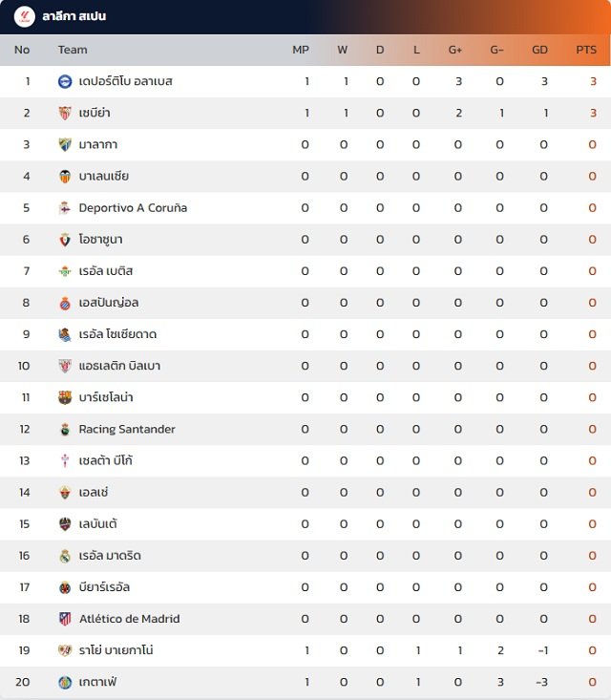Click the Valencia bat crest icon

tap(65, 177)
